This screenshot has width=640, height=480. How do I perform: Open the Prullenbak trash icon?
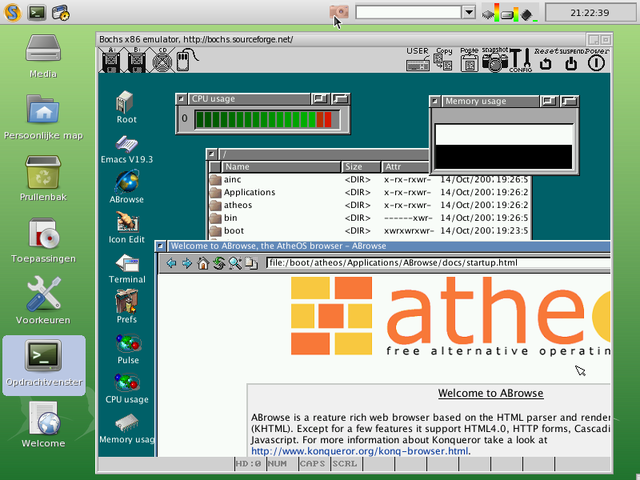(43, 178)
